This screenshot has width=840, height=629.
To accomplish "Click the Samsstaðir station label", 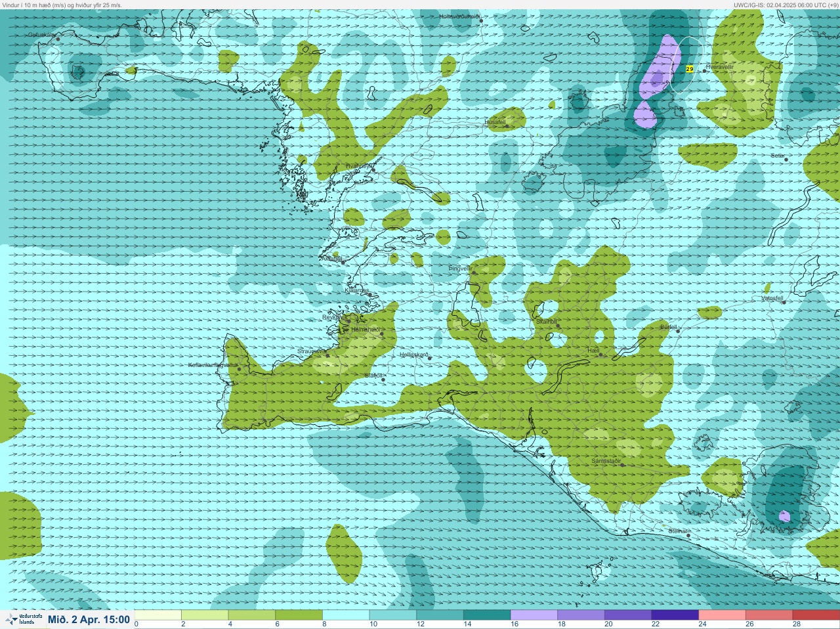I will (x=606, y=461).
